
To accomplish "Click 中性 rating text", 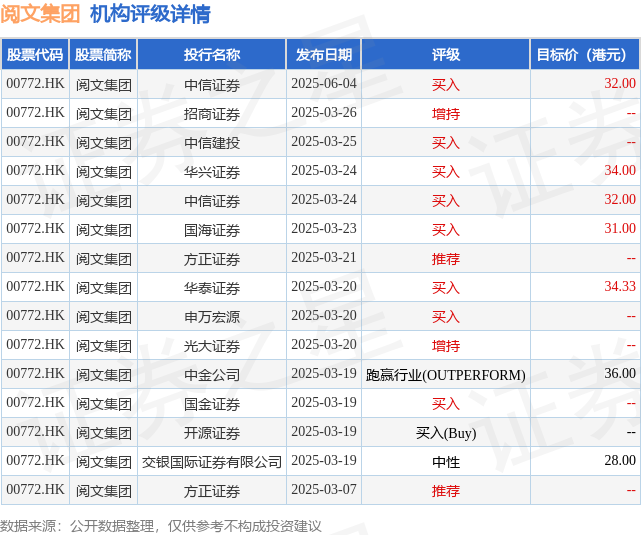I will [446, 462].
